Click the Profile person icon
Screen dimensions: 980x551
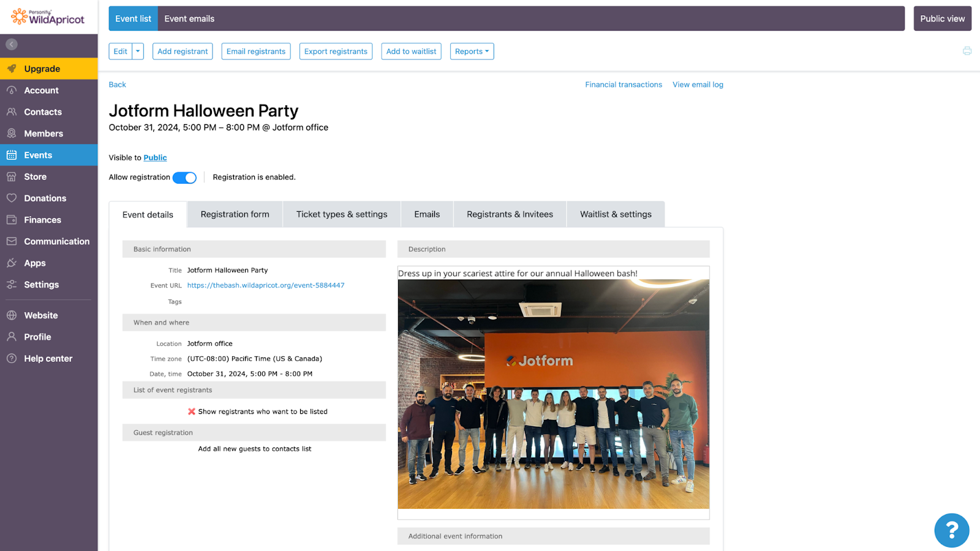coord(12,337)
